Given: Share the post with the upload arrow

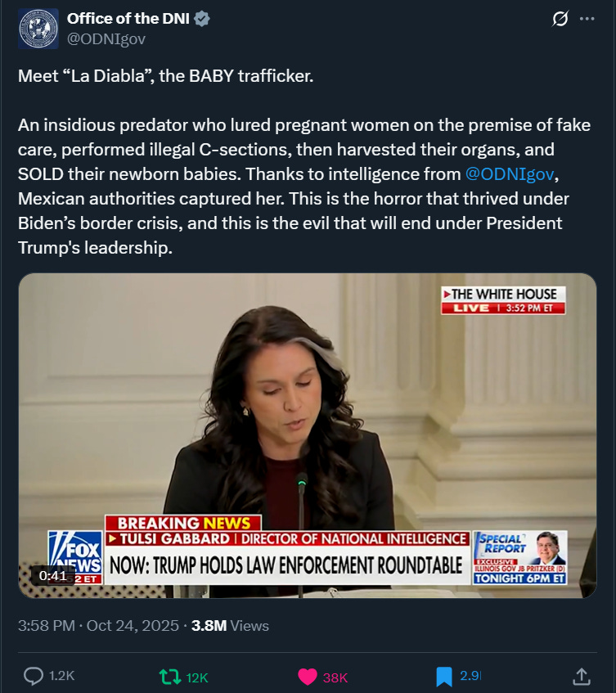Looking at the screenshot, I should click(582, 676).
